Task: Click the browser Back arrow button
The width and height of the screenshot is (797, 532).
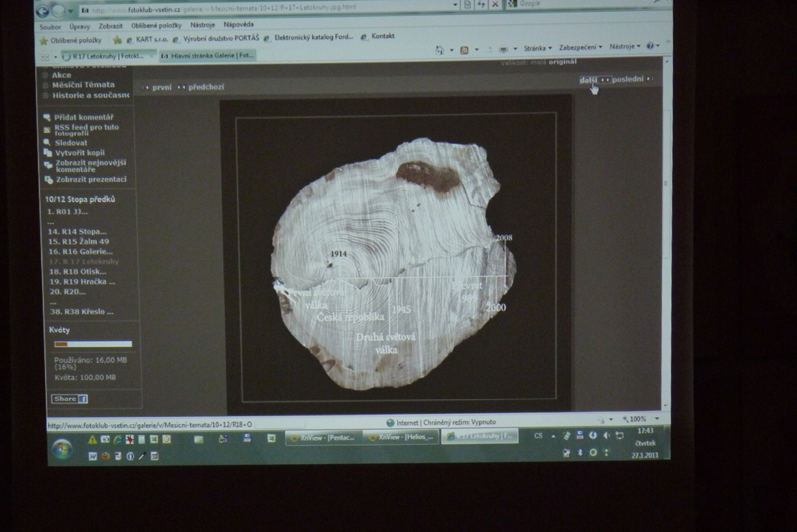Action: tap(45, 10)
